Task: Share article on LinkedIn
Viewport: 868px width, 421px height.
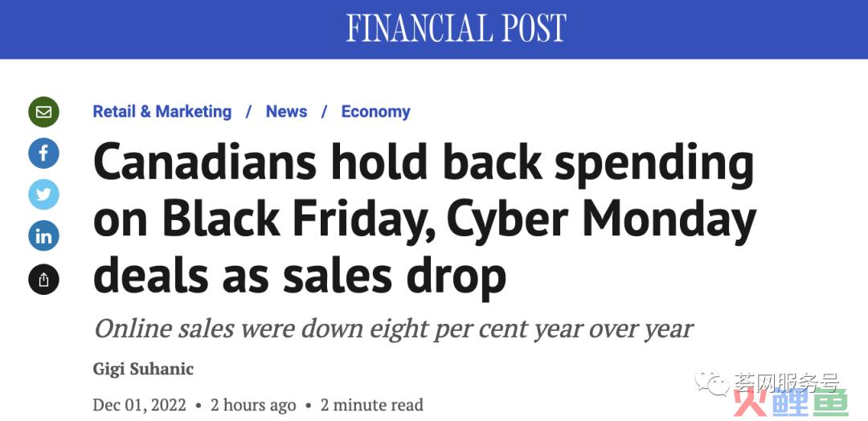Action: (43, 235)
